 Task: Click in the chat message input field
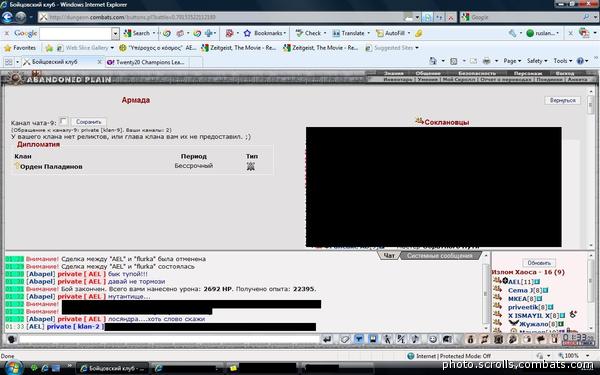click(170, 339)
